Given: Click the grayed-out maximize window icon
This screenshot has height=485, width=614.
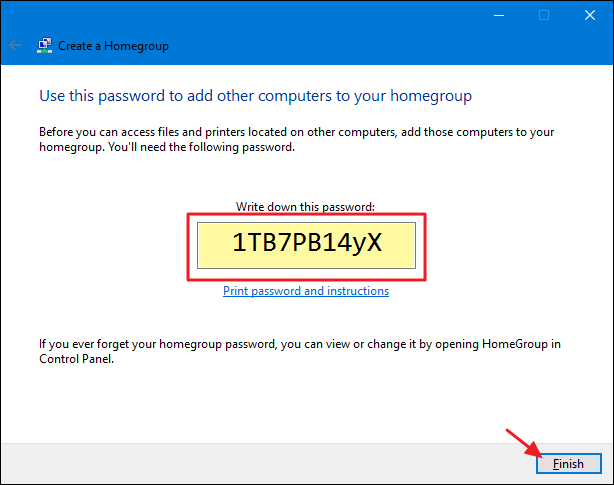Looking at the screenshot, I should (x=544, y=15).
